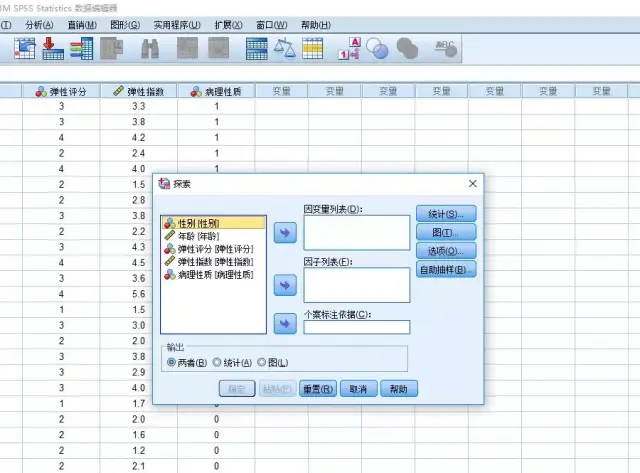Click the Select Cases toolbar icon
The width and height of the screenshot is (640, 473).
313,49
